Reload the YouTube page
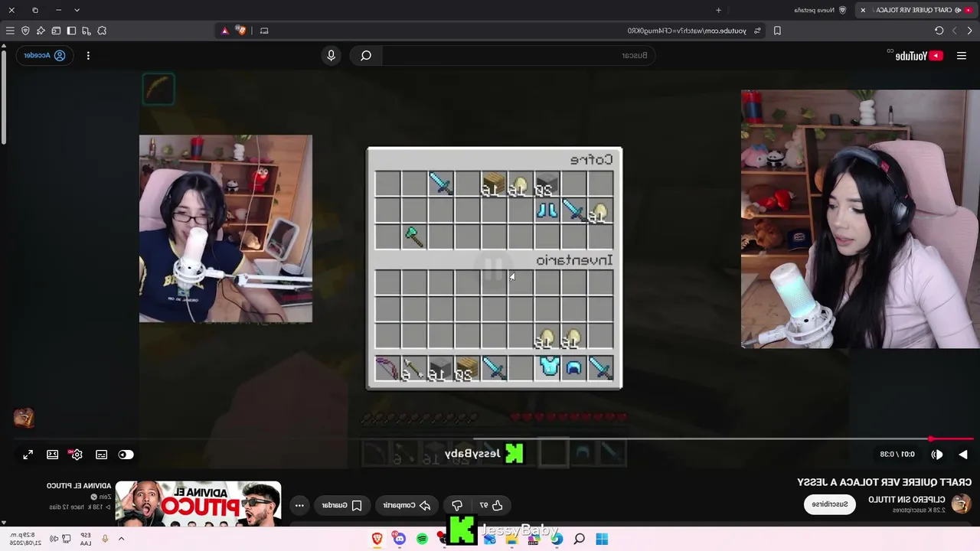 point(939,31)
